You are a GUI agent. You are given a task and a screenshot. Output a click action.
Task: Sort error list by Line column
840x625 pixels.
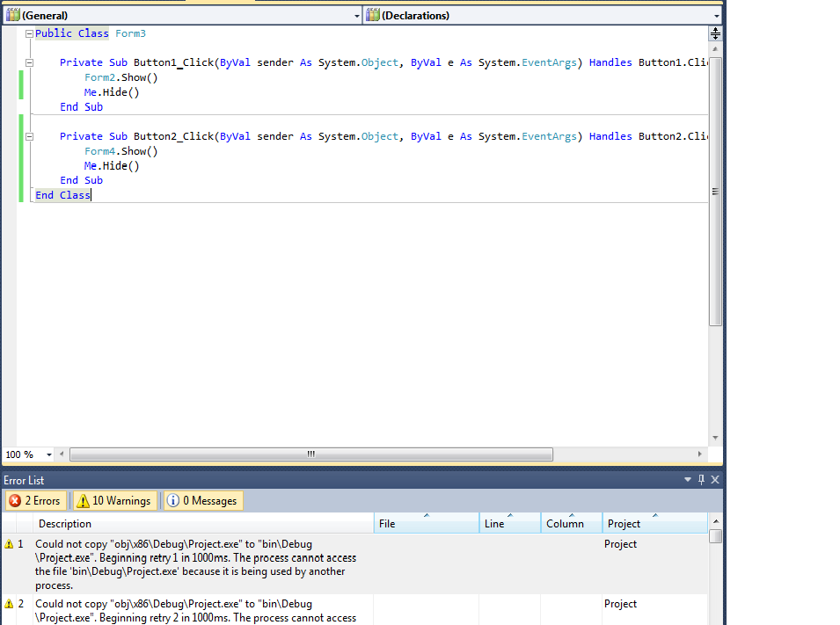coord(510,524)
